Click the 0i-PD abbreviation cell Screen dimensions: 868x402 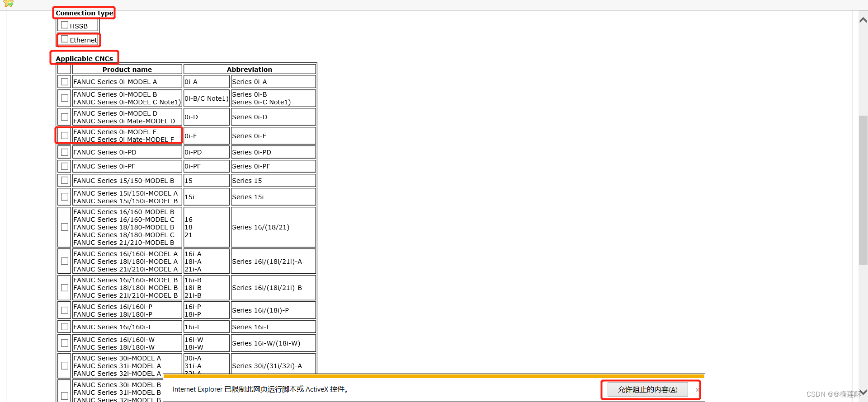[x=206, y=152]
